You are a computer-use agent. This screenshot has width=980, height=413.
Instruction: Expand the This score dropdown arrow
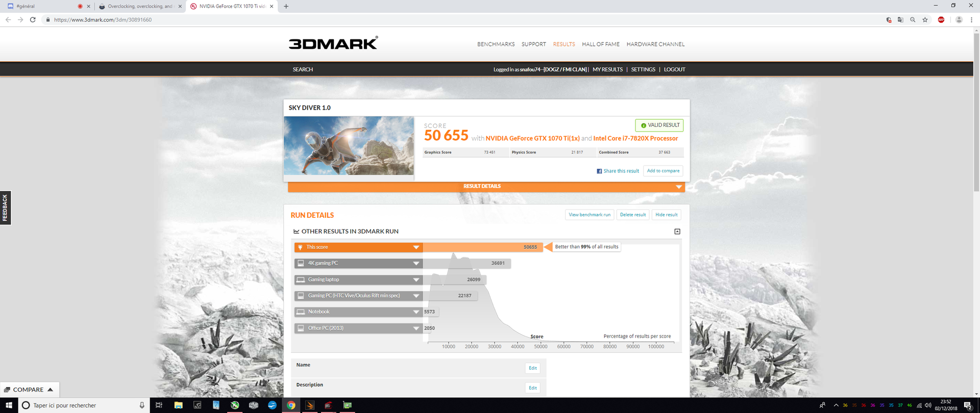pos(416,247)
